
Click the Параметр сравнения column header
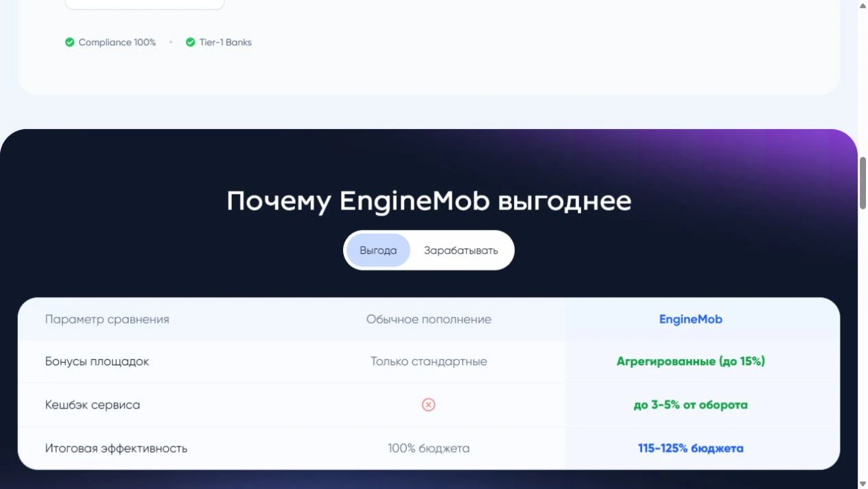(x=107, y=319)
